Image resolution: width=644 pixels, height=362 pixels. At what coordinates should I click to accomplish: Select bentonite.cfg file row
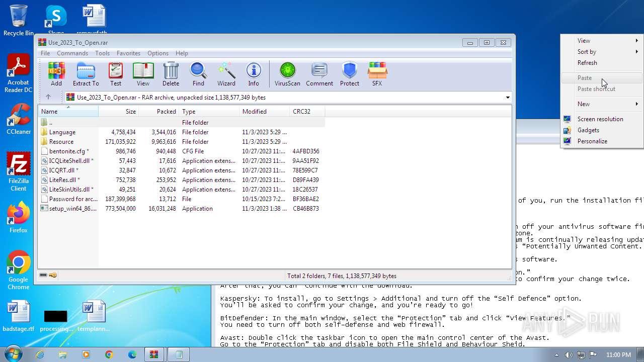(182, 151)
